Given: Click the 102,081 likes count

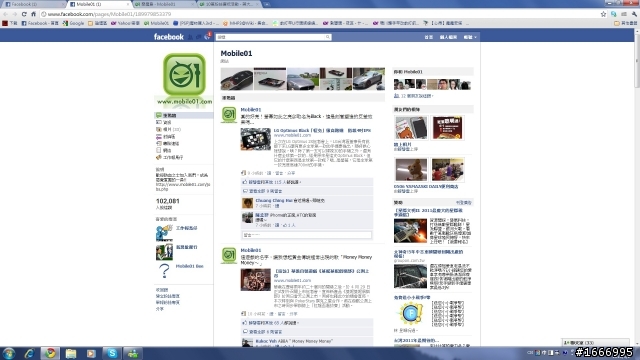Looking at the screenshot, I should (x=167, y=201).
